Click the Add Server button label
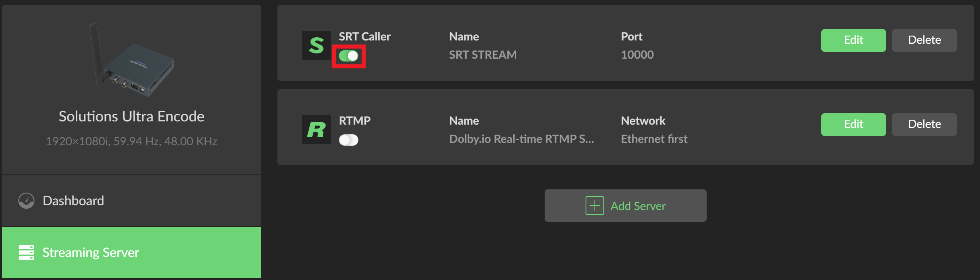The image size is (980, 280). click(x=638, y=206)
